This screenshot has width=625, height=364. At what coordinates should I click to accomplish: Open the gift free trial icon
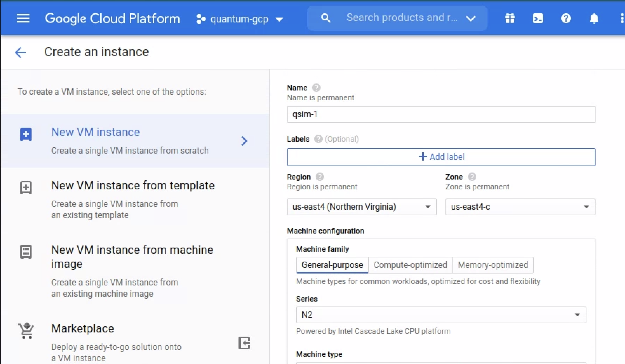(510, 18)
